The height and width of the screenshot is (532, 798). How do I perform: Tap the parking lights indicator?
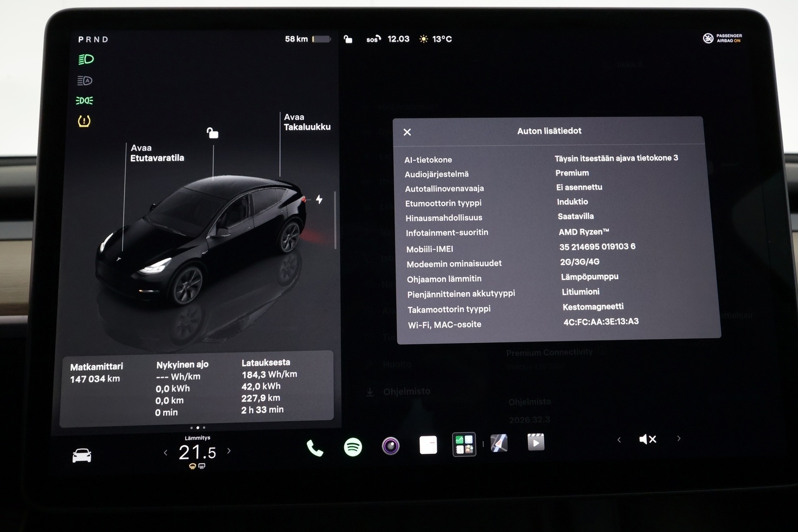pos(84,101)
